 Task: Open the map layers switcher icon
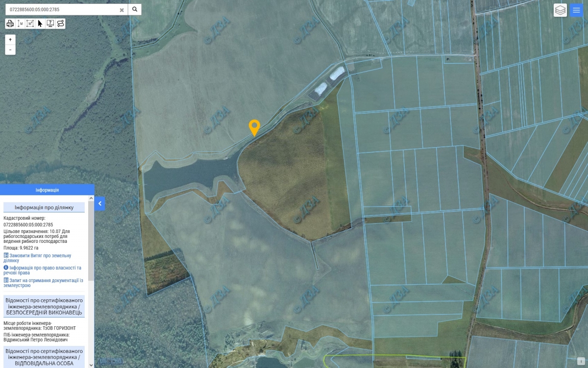pos(560,10)
